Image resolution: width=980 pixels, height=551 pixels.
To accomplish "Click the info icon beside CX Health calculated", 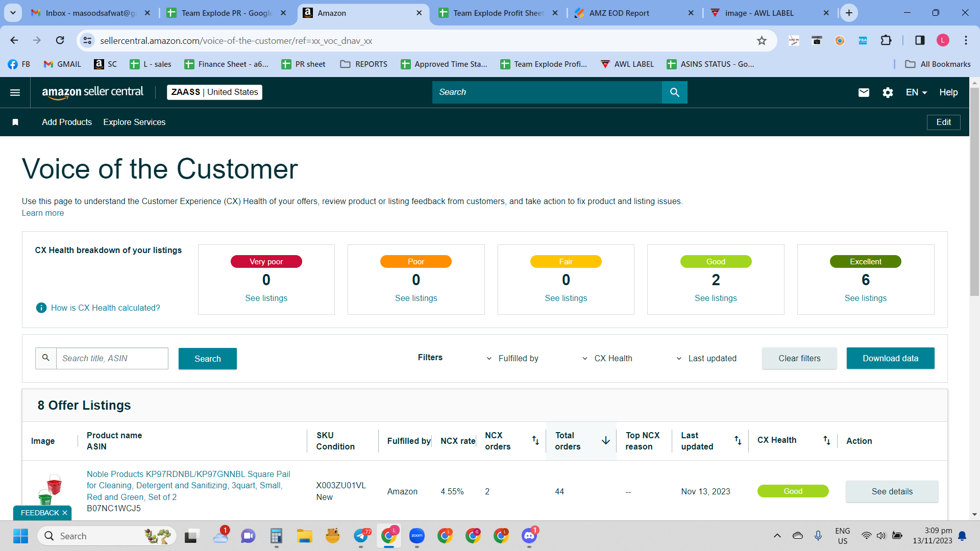I will (x=41, y=308).
